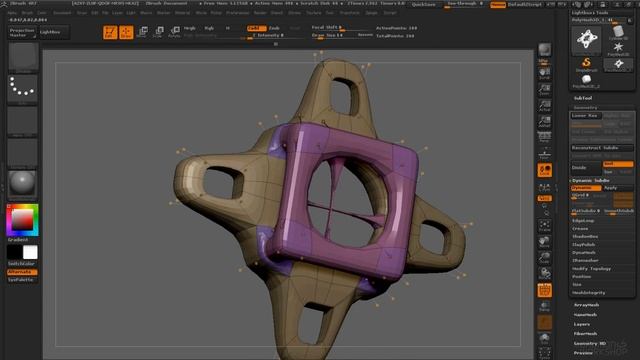Pick a color in the color picker
The image size is (640, 360).
tap(22, 220)
